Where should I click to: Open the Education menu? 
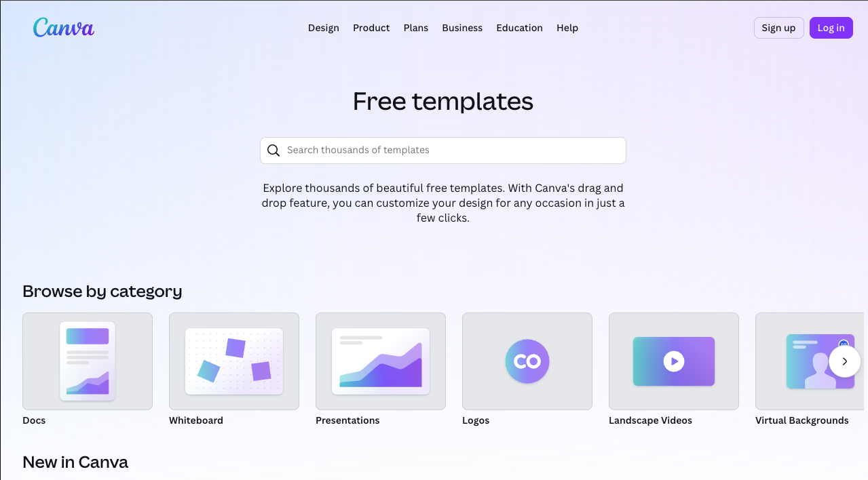(x=519, y=28)
